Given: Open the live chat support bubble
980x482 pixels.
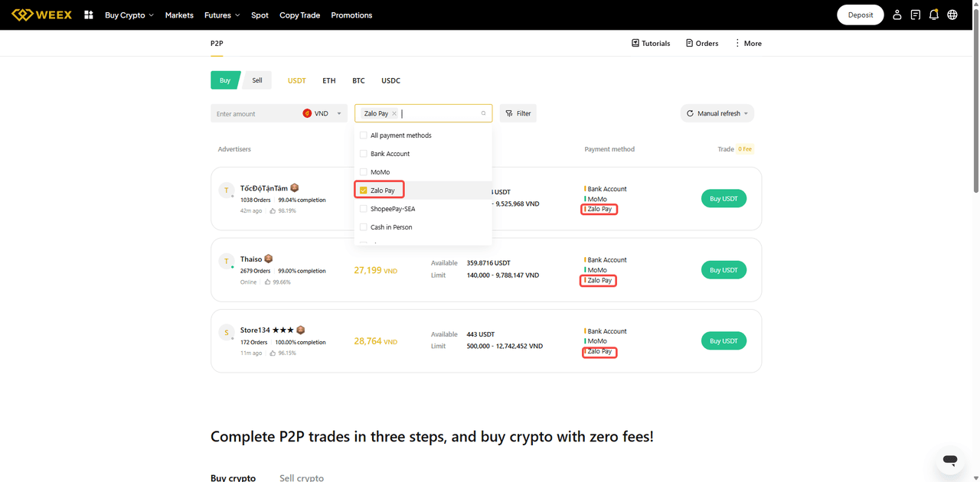Looking at the screenshot, I should (950, 460).
